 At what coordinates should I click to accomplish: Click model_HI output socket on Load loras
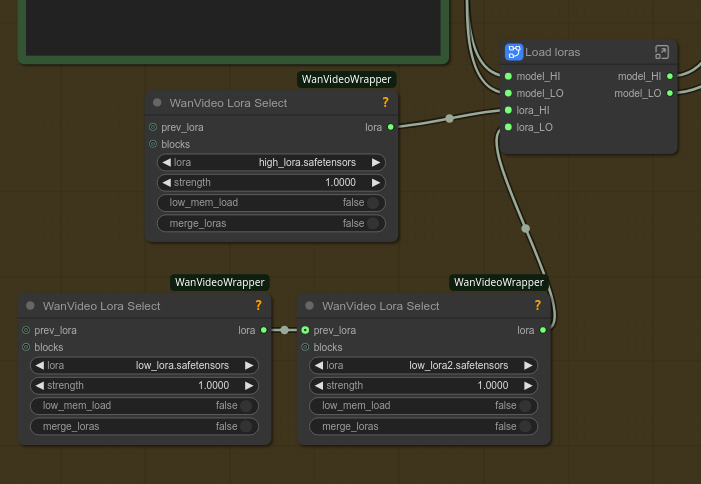[670, 76]
